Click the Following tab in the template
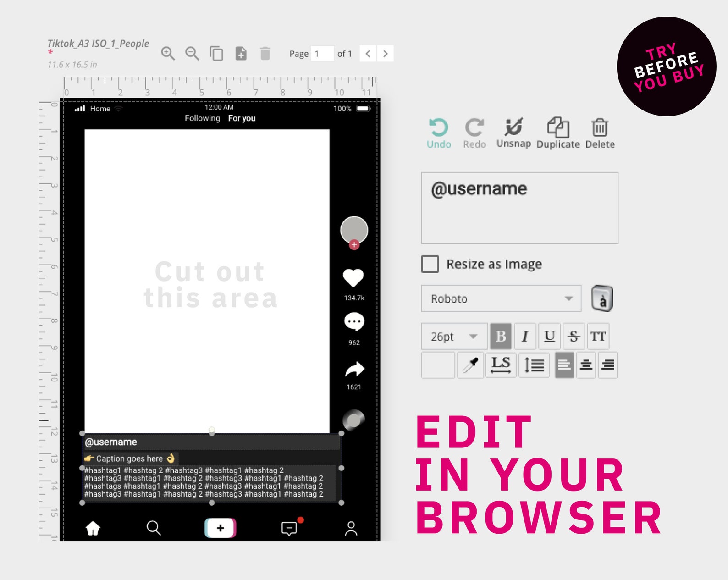 tap(202, 118)
